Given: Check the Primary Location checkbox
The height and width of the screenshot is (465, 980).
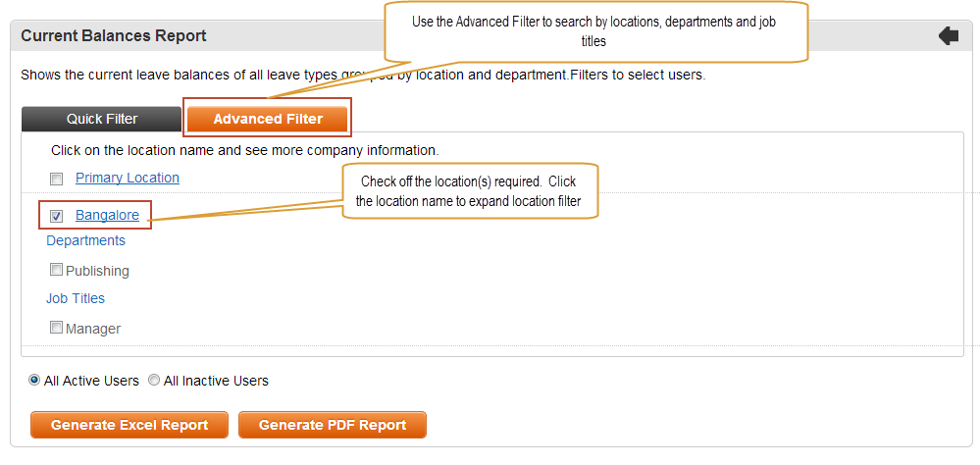Looking at the screenshot, I should point(56,180).
